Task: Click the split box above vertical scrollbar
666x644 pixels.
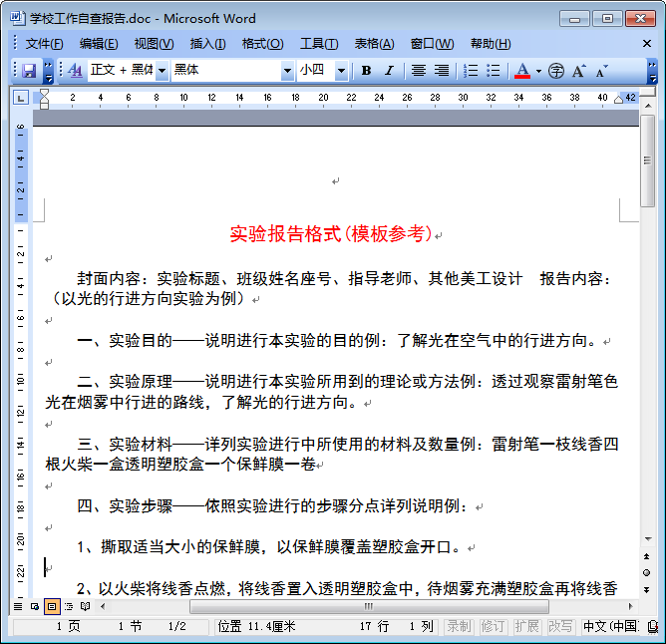Action: point(648,92)
